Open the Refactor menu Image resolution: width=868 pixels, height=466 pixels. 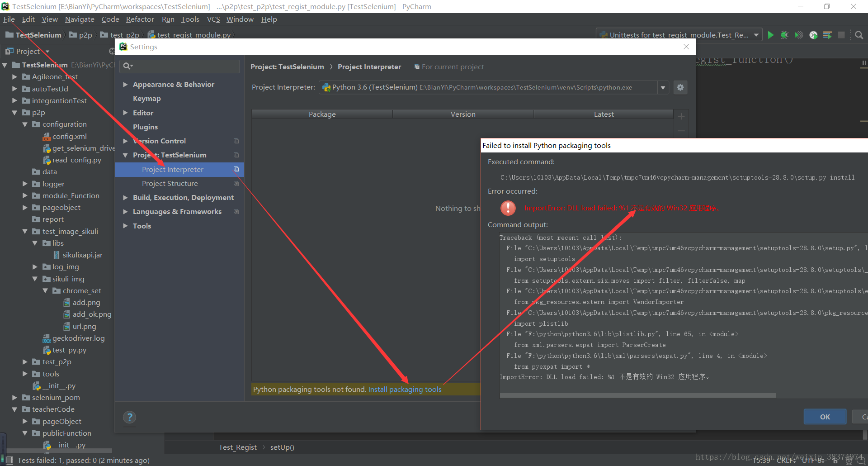pyautogui.click(x=140, y=19)
